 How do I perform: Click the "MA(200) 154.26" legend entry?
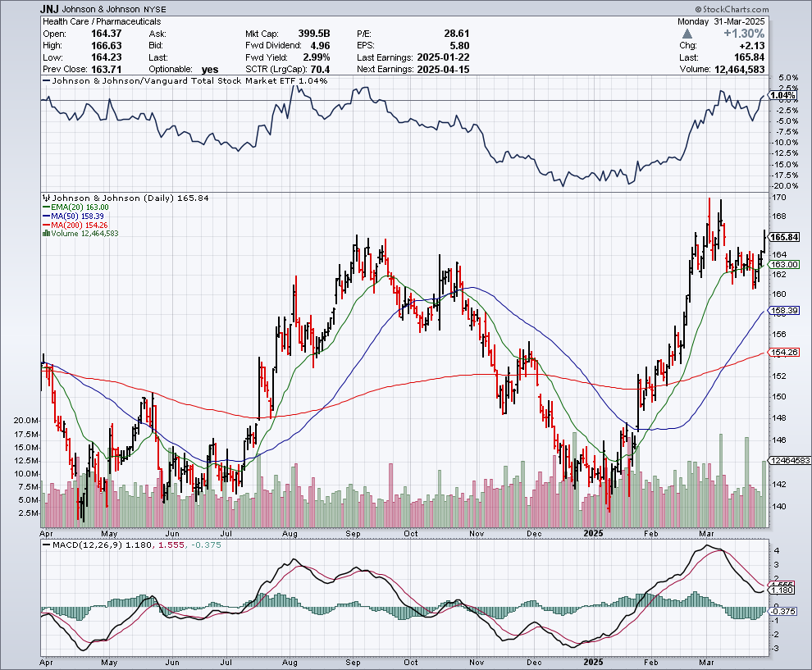pos(75,225)
